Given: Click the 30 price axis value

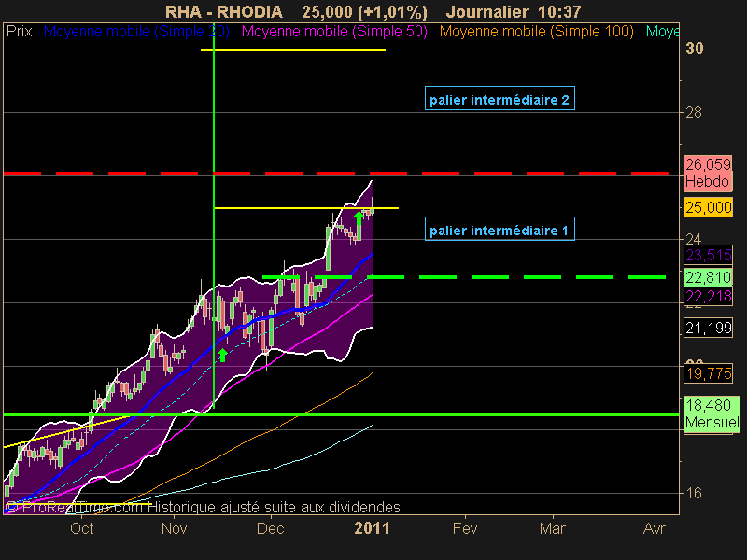Looking at the screenshot, I should pos(694,49).
